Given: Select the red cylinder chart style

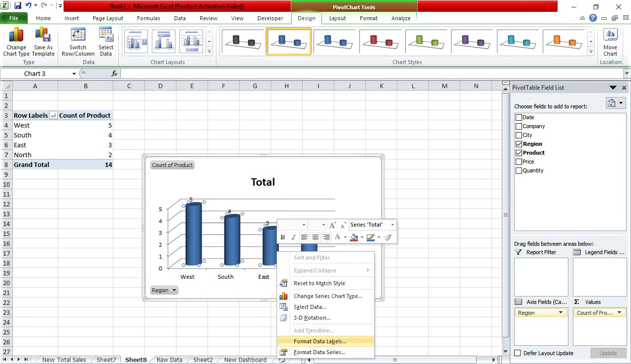Looking at the screenshot, I should [380, 41].
